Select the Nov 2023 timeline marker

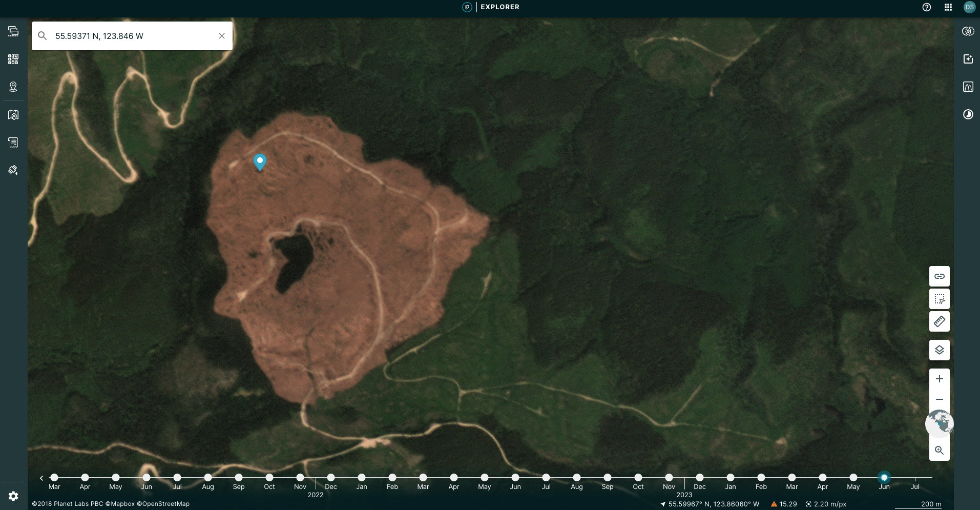[x=669, y=477]
